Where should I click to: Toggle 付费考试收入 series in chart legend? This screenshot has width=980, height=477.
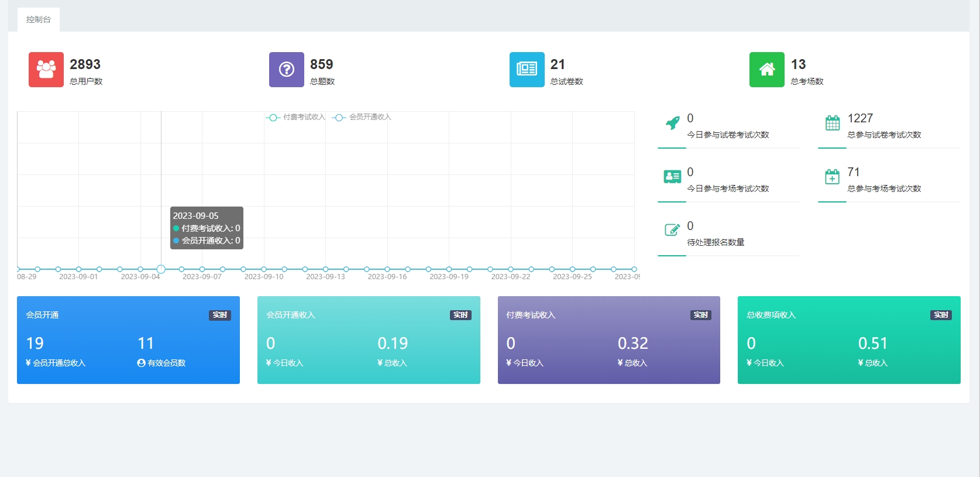(x=297, y=117)
